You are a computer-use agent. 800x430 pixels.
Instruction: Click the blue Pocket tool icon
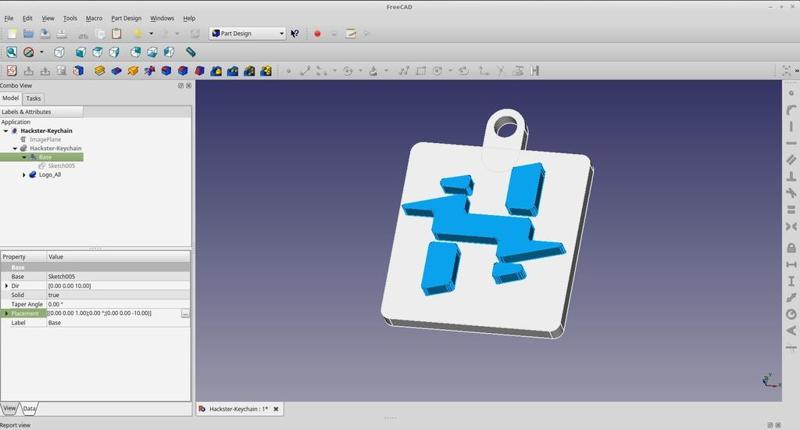pyautogui.click(x=116, y=71)
